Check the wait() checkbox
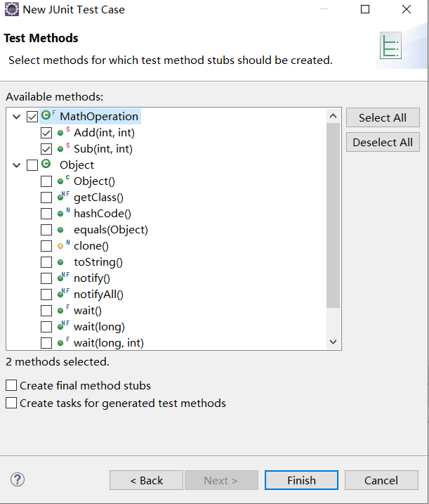 46,311
